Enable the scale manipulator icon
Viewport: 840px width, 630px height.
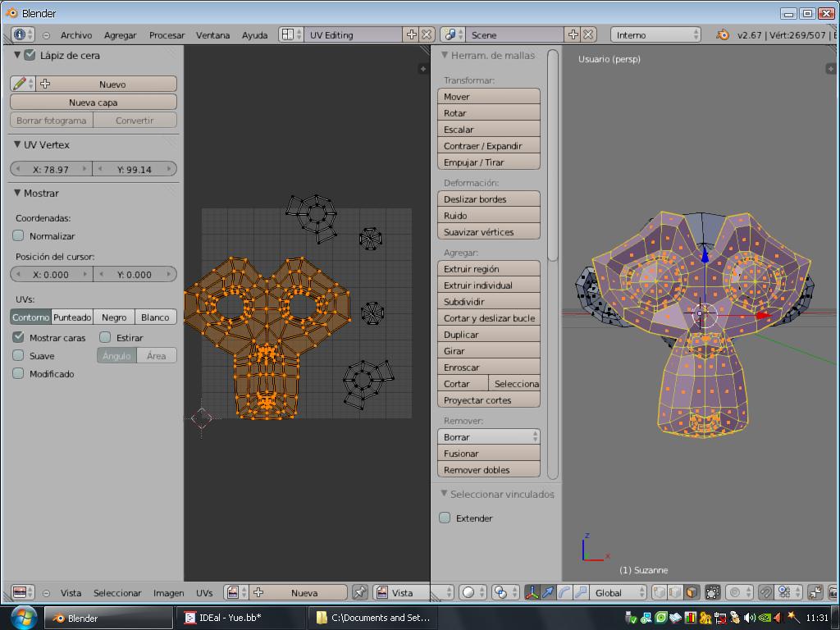coord(580,592)
